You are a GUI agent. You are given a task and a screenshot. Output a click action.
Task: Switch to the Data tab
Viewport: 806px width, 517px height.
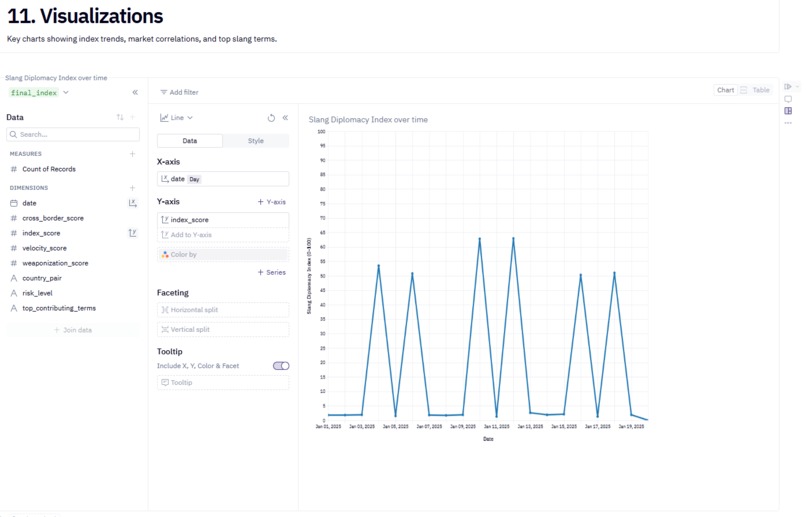[x=190, y=141]
